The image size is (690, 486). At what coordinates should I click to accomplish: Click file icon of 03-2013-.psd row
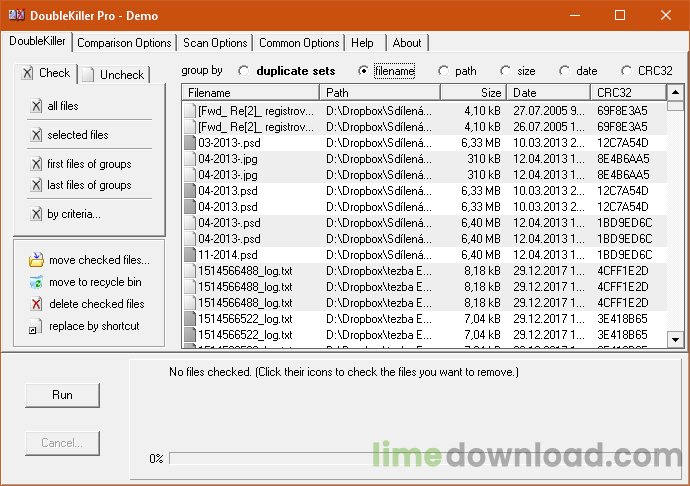coord(189,143)
